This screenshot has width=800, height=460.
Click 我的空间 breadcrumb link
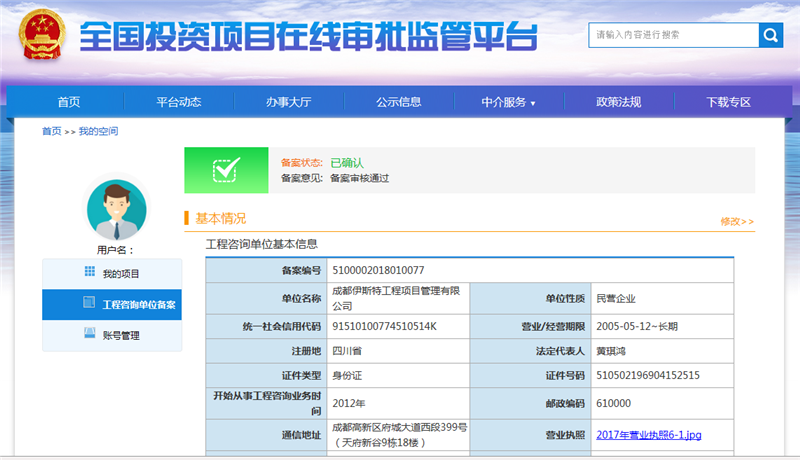point(98,131)
